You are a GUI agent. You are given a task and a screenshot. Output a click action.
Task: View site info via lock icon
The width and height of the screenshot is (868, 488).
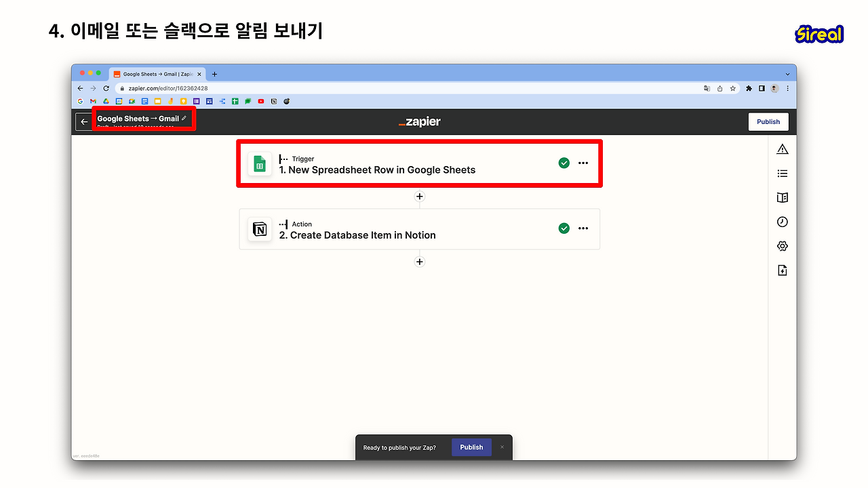123,88
